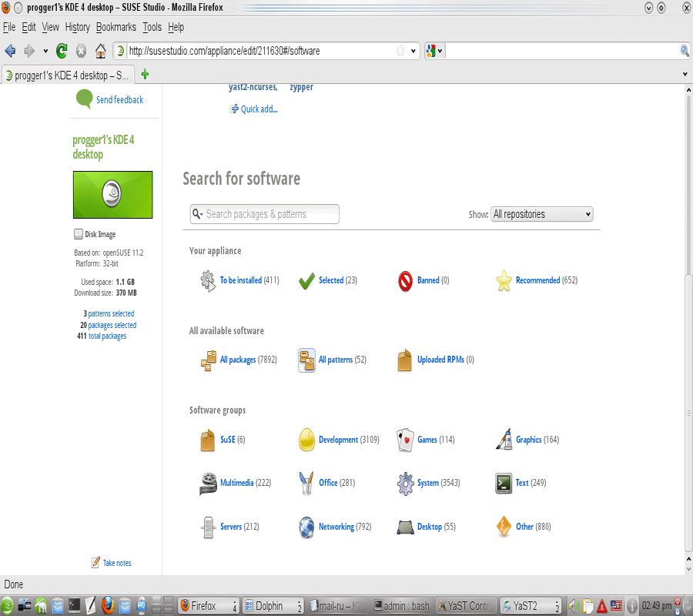Image resolution: width=693 pixels, height=616 pixels.
Task: Click the total packages link
Action: [107, 336]
